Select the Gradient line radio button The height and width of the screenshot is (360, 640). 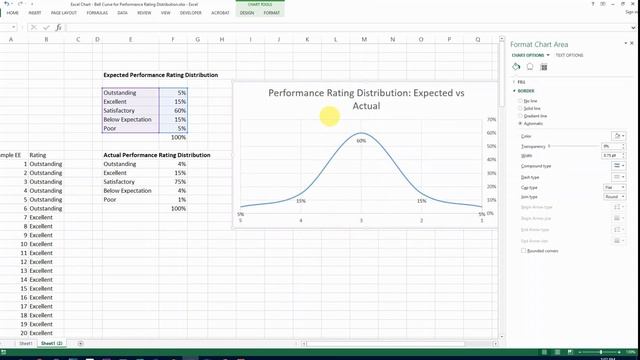tap(520, 116)
